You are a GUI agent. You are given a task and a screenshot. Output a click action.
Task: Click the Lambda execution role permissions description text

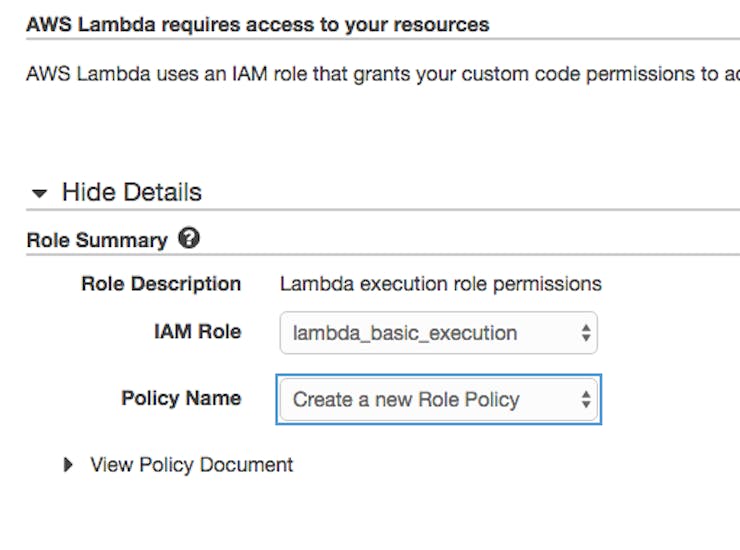440,284
